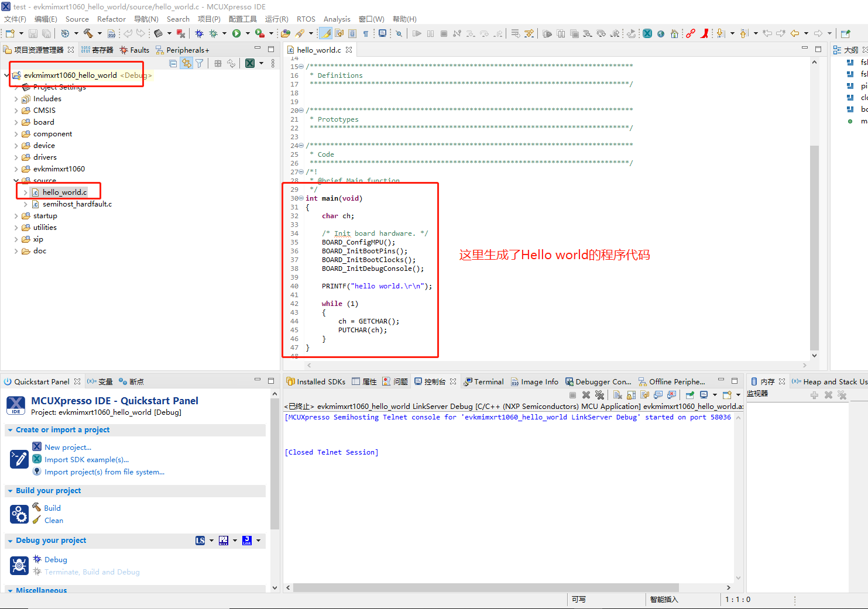Open the Analysis menu

[337, 19]
